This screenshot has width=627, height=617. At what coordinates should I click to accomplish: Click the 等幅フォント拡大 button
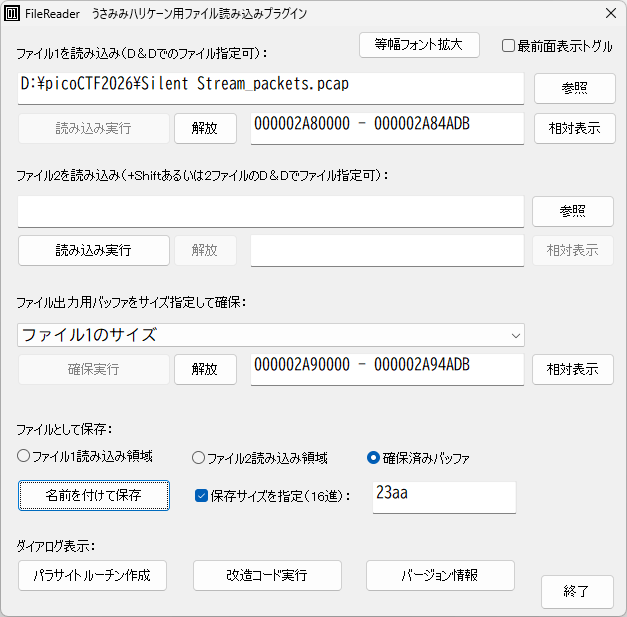pos(420,45)
